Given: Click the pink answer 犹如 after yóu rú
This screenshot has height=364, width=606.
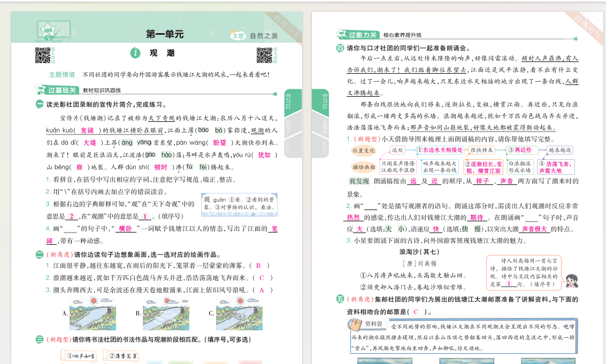Looking at the screenshot, I should 264,155.
